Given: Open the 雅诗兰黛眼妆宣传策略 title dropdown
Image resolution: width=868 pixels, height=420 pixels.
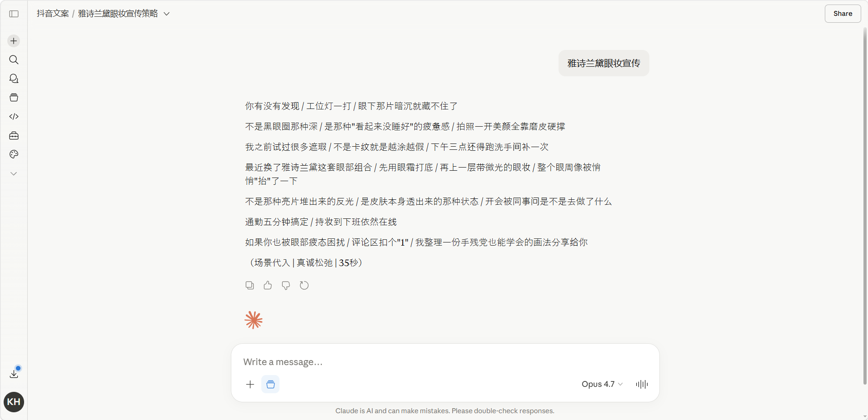Looking at the screenshot, I should click(124, 14).
